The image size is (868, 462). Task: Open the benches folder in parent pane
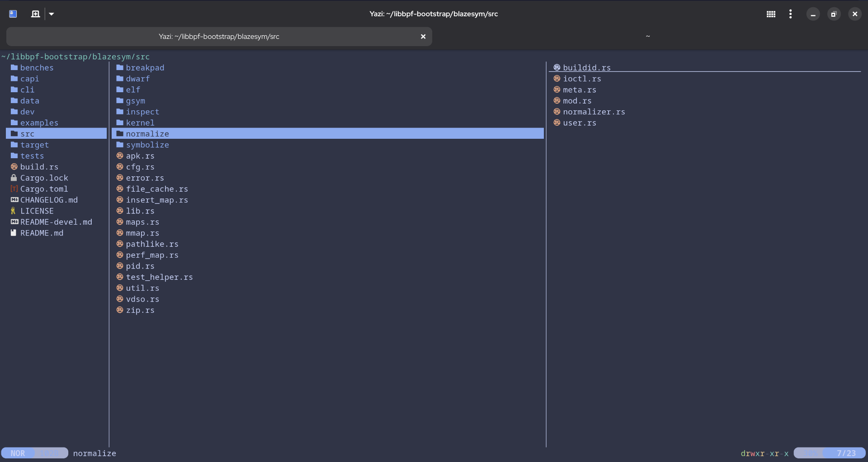pyautogui.click(x=37, y=68)
